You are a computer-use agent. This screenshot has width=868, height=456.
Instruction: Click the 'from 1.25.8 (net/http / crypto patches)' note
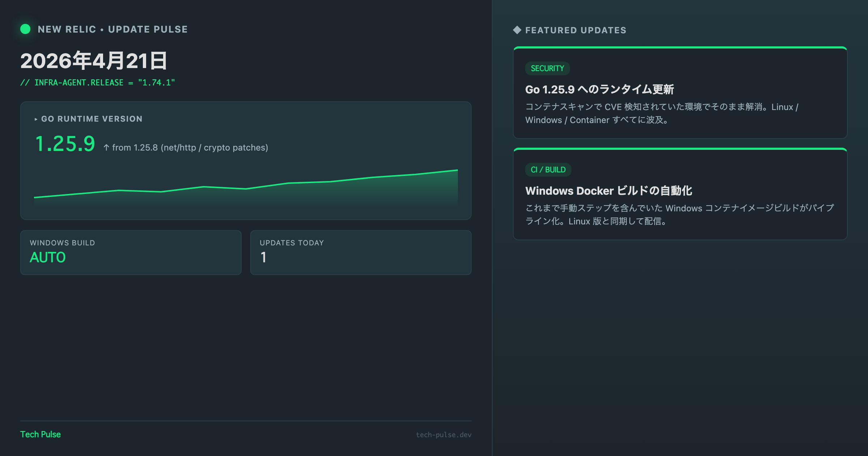pos(190,148)
